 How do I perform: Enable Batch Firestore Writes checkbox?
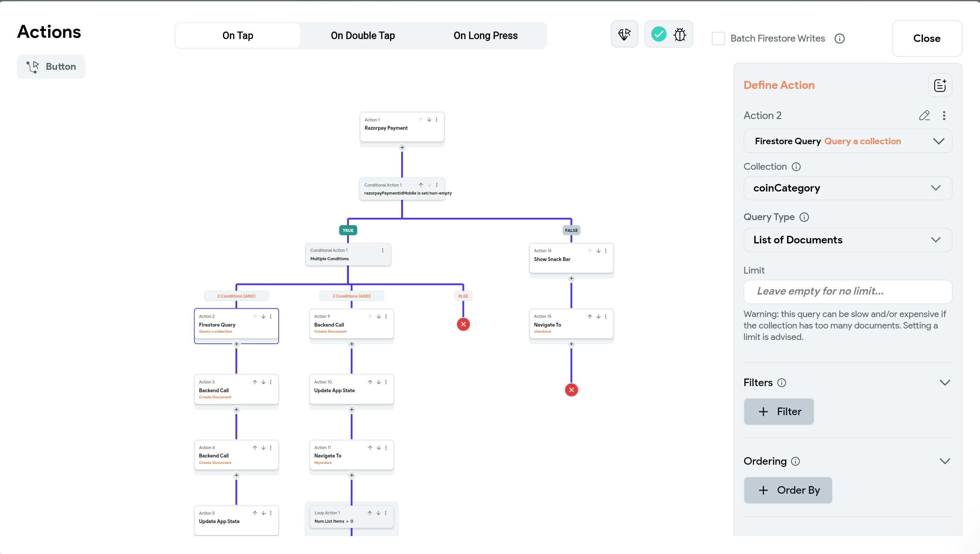pyautogui.click(x=718, y=39)
